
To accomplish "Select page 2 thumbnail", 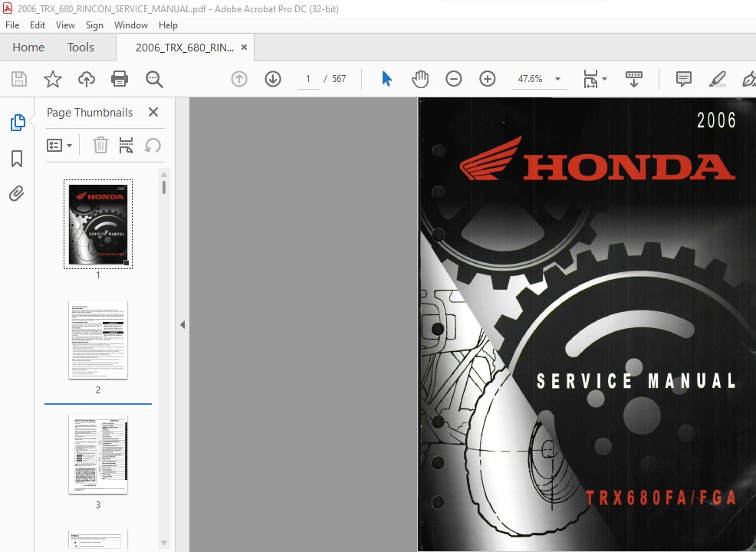I will click(98, 340).
